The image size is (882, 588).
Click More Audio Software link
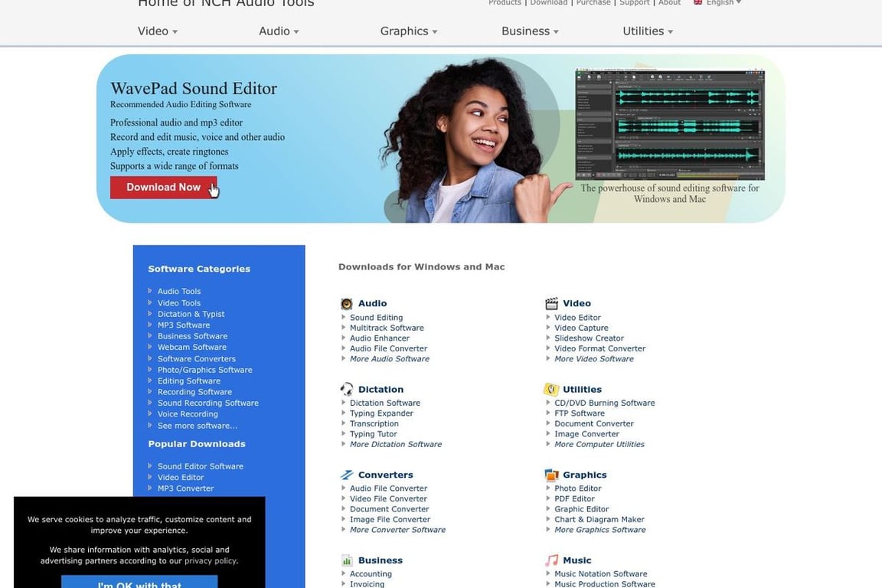389,359
